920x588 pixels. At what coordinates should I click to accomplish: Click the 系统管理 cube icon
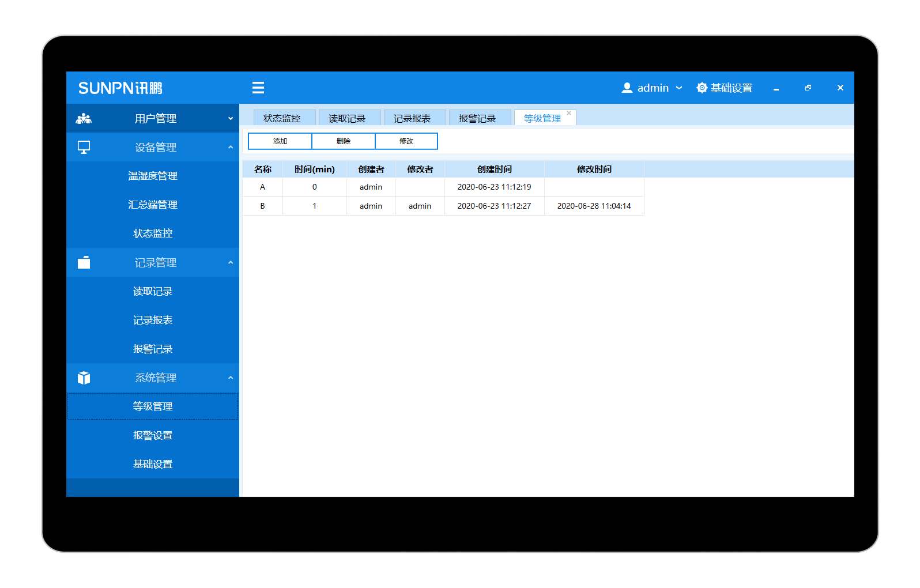84,378
